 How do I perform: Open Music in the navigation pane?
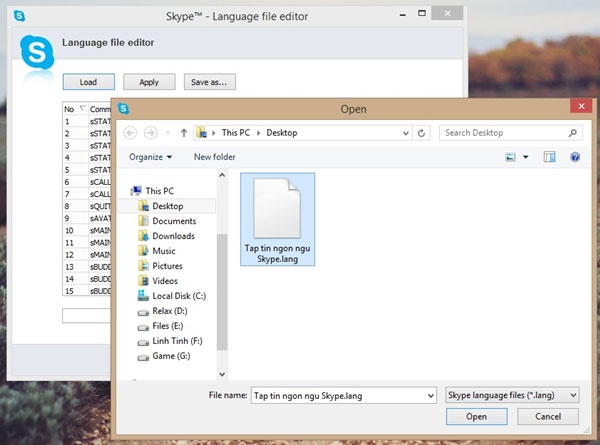(157, 251)
